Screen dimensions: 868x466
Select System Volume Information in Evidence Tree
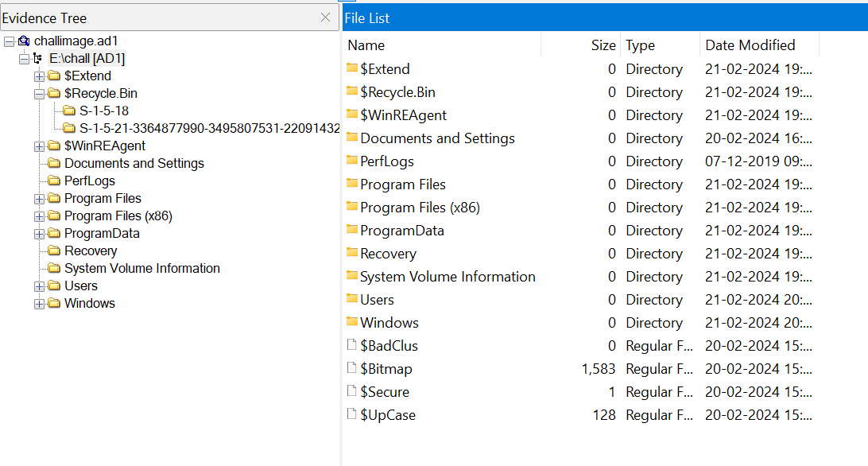click(141, 268)
